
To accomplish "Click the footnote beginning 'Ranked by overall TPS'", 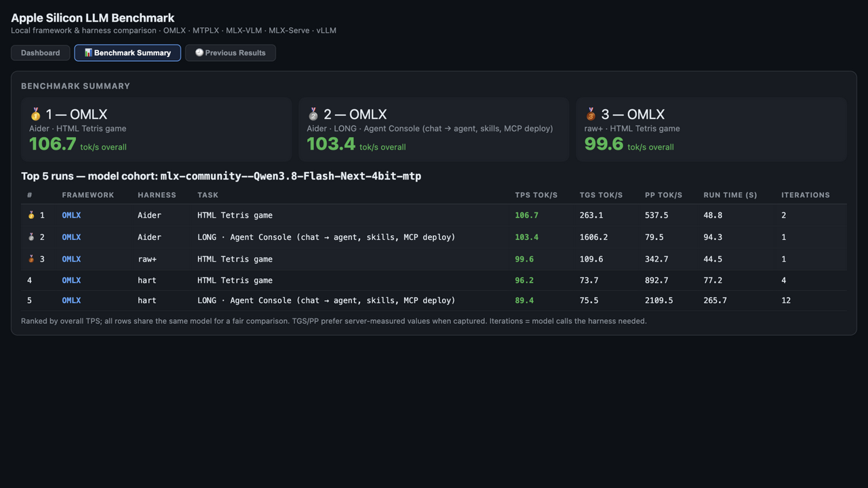I will [x=334, y=321].
